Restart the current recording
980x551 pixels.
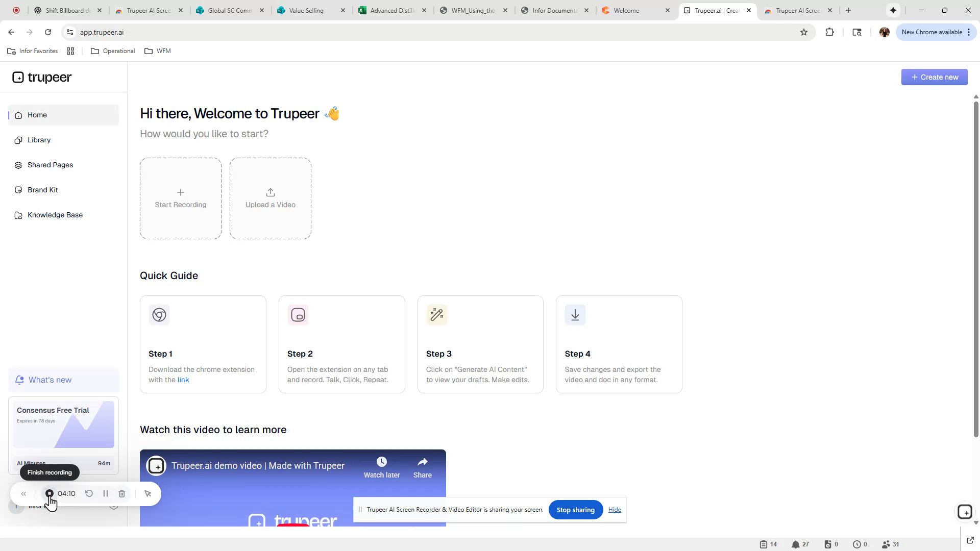click(88, 493)
